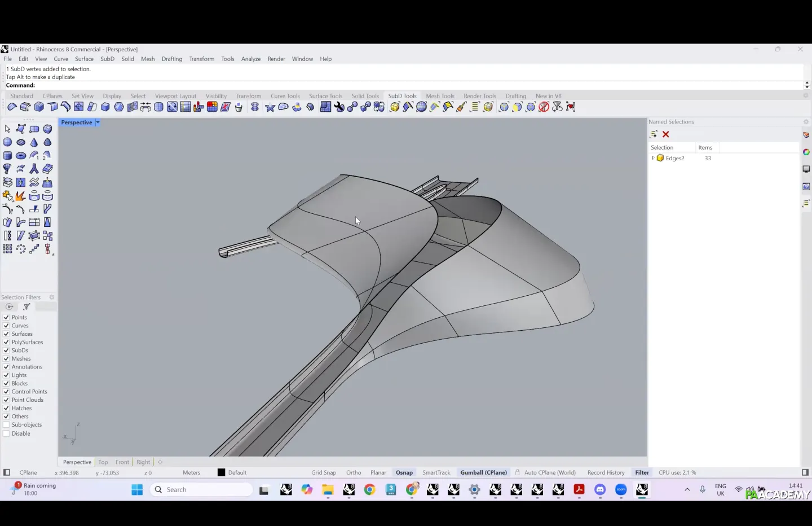Click the Grid Snap status bar button
The width and height of the screenshot is (812, 526).
point(324,473)
